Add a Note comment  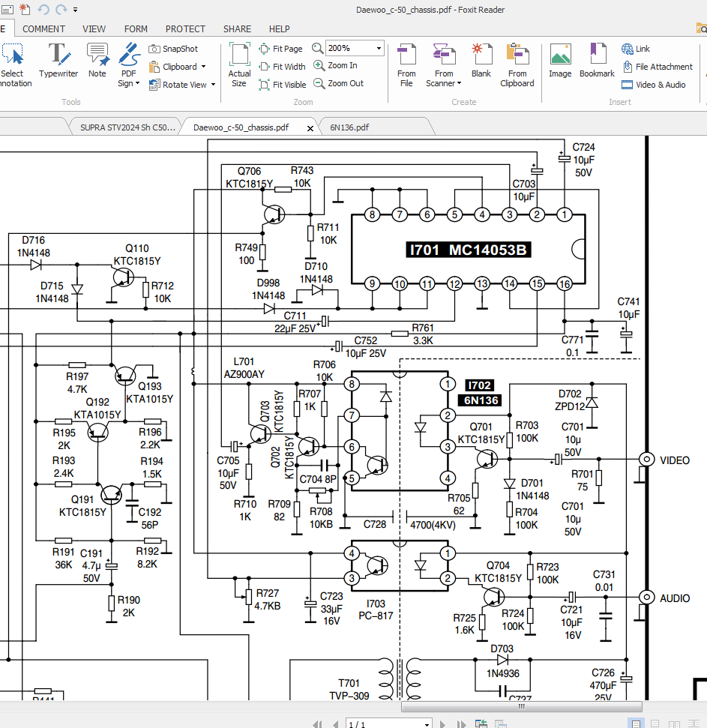pyautogui.click(x=97, y=60)
